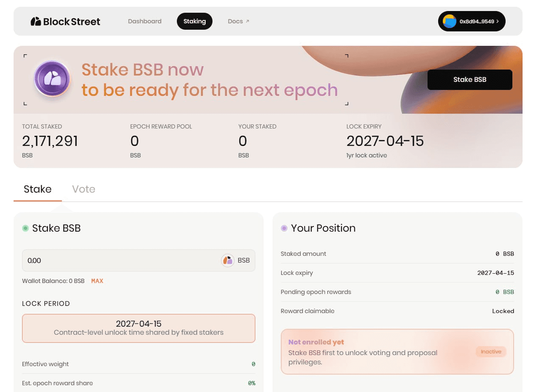Click the purple dot beside Your Position
534x392 pixels.
point(284,228)
